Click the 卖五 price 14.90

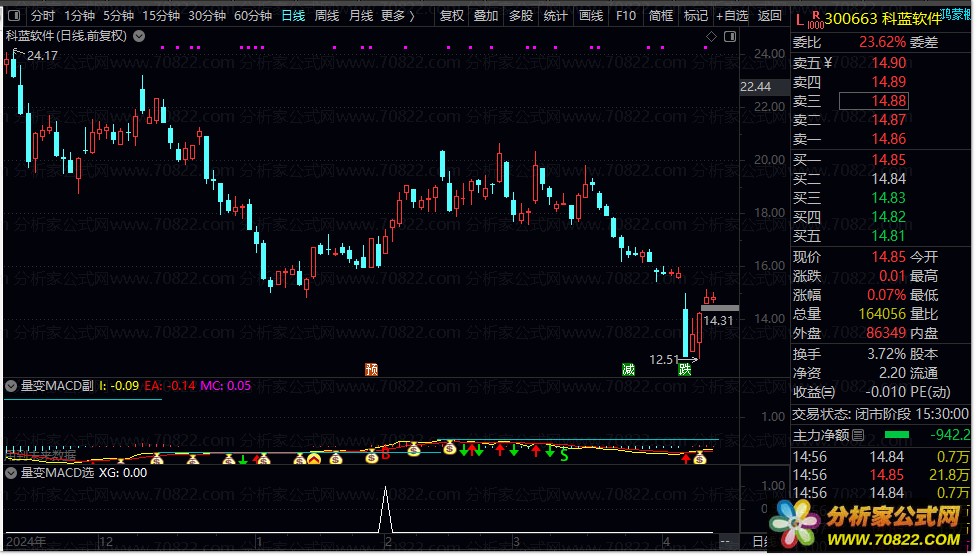point(889,62)
